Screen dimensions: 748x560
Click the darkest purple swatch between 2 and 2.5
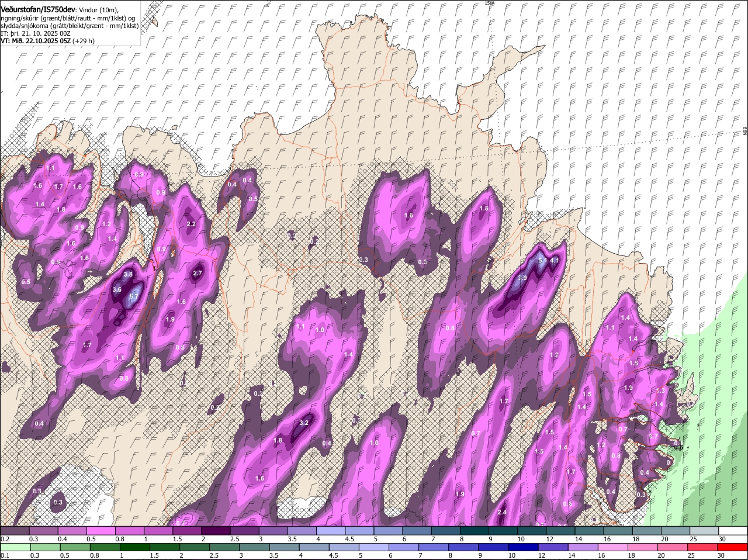click(x=216, y=531)
